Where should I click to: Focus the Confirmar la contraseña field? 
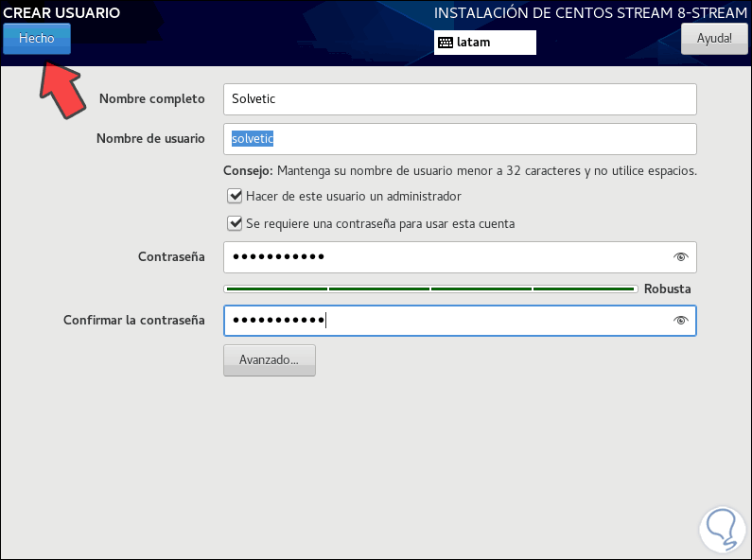pos(445,321)
